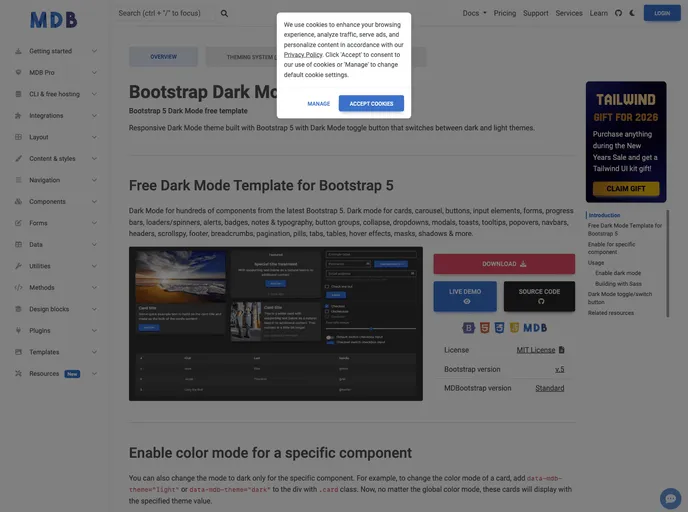This screenshot has width=688, height=512.
Task: Switch to the Overview tab
Action: (163, 57)
